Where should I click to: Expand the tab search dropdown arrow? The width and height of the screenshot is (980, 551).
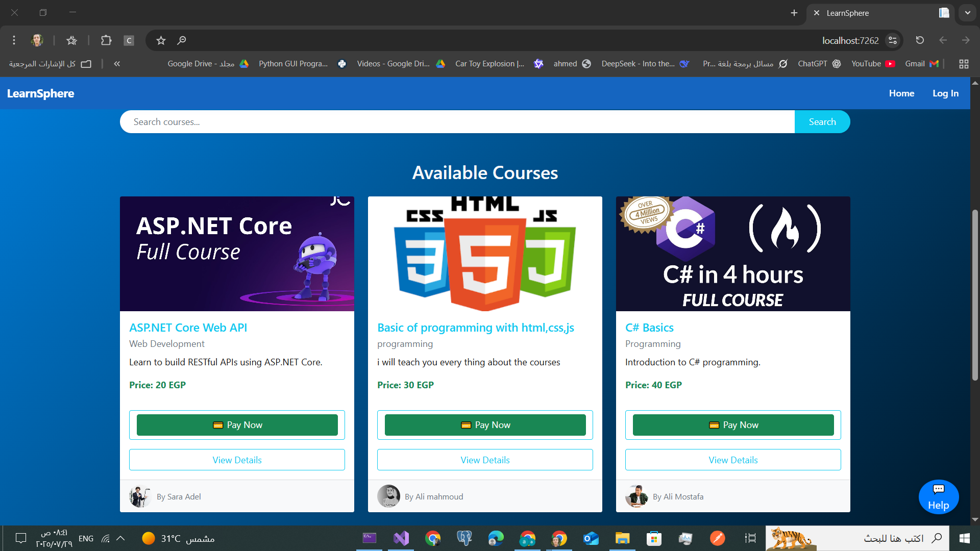click(x=967, y=13)
